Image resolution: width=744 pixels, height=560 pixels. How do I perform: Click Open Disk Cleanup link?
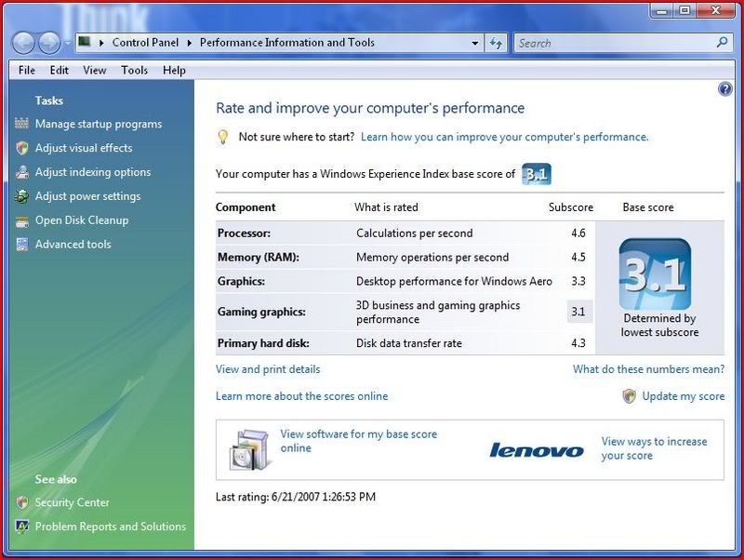click(x=82, y=220)
